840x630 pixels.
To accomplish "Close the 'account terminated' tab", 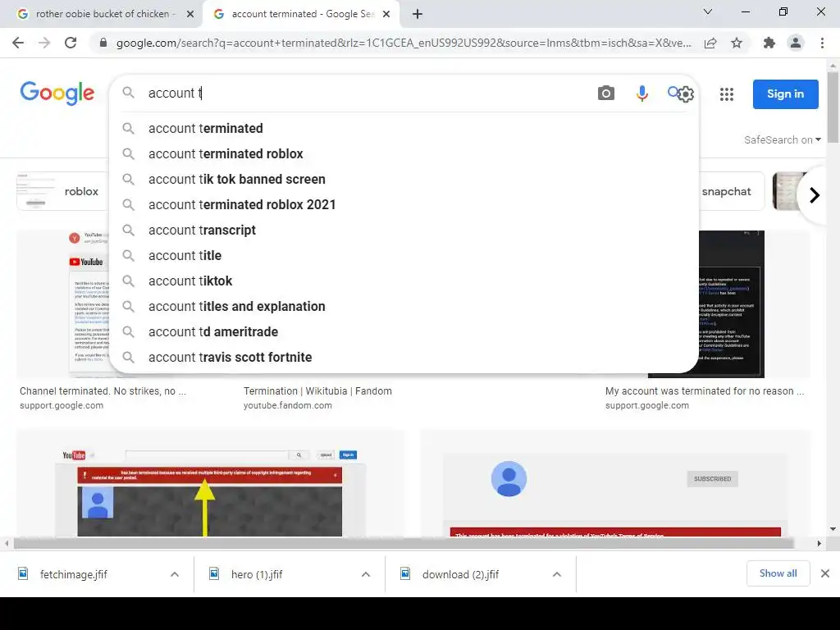I will 386,15.
